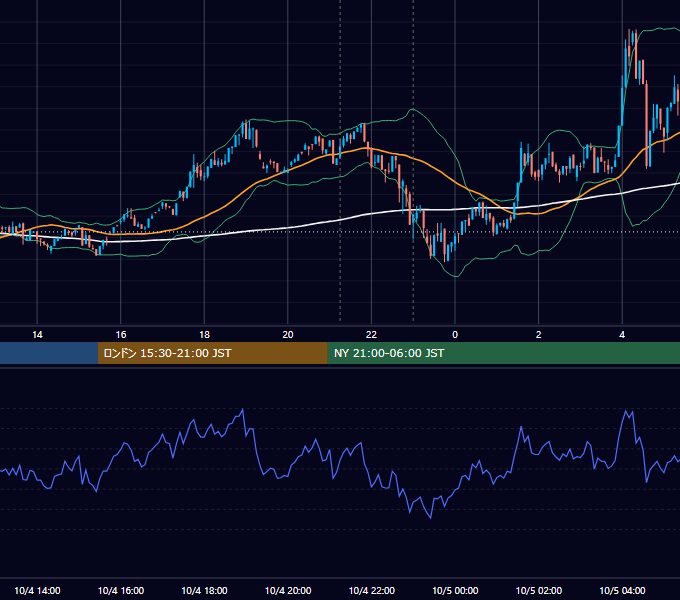The height and width of the screenshot is (600, 680).
Task: Click the 10/5 02:00 label on the indicator axis
Action: point(539,590)
